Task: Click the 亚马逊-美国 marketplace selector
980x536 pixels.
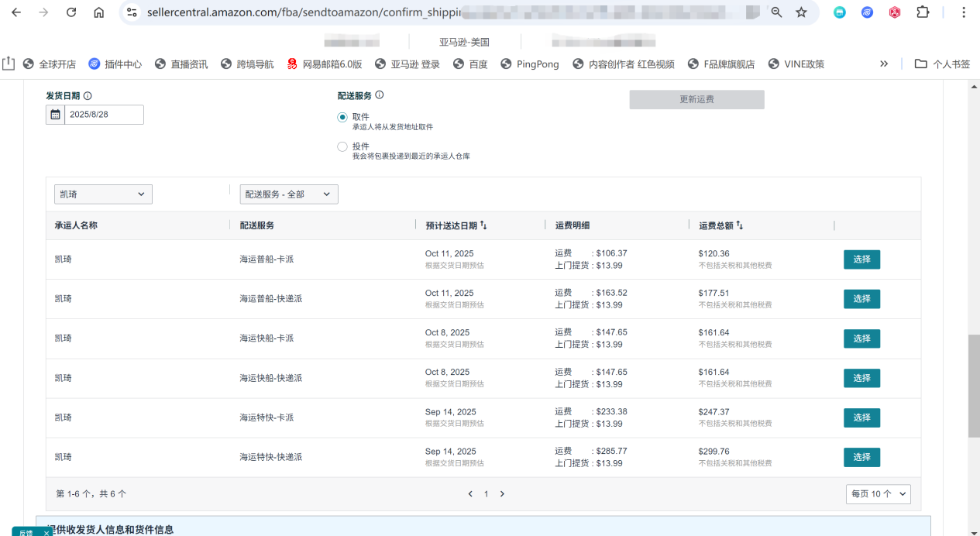Action: [x=465, y=42]
